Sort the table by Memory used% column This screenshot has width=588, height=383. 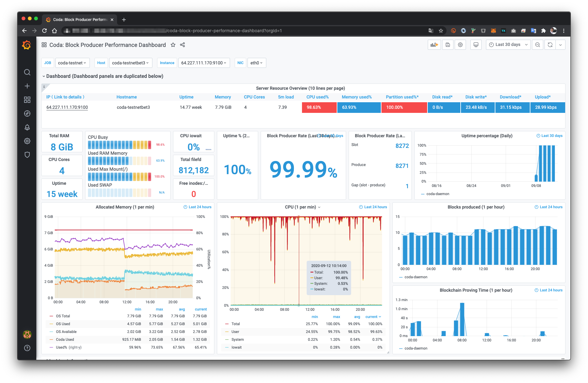[357, 97]
